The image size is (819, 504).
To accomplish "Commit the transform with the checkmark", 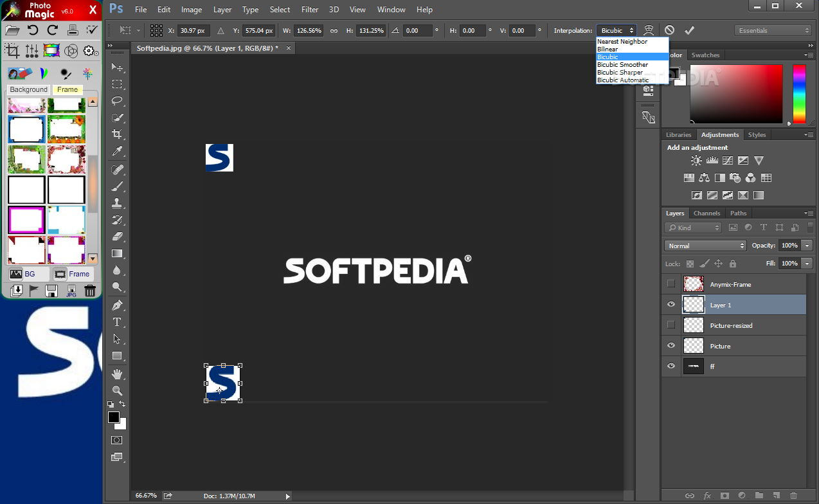I will [x=689, y=30].
